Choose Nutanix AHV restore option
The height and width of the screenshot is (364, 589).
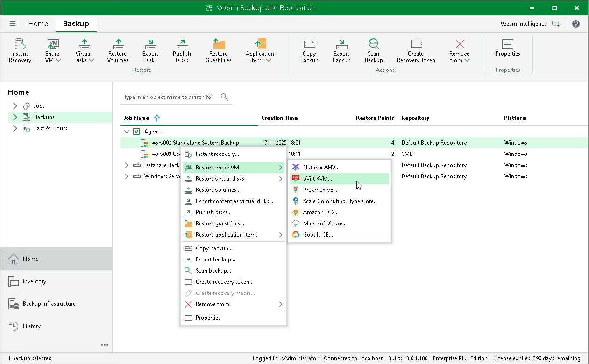340,168
